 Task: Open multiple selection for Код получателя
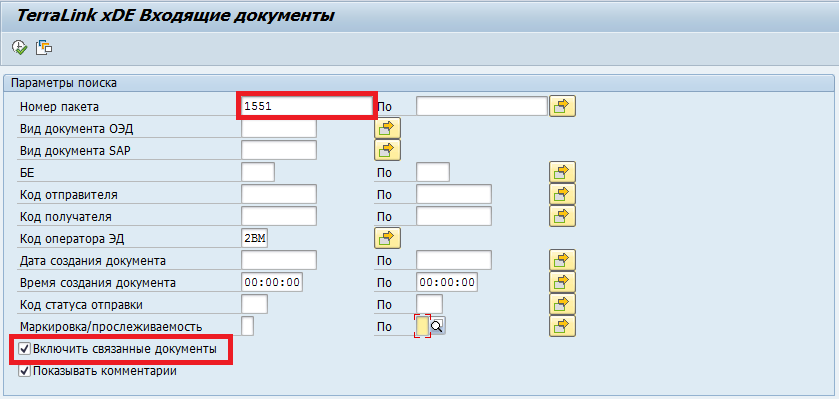click(562, 216)
